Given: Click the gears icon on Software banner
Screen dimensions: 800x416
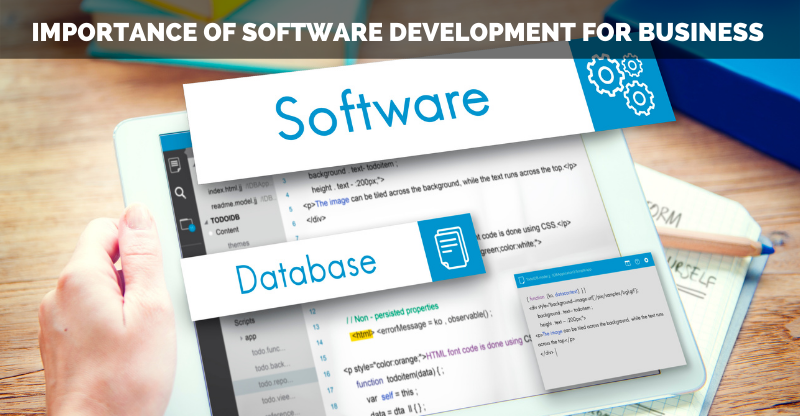Looking at the screenshot, I should click(621, 83).
